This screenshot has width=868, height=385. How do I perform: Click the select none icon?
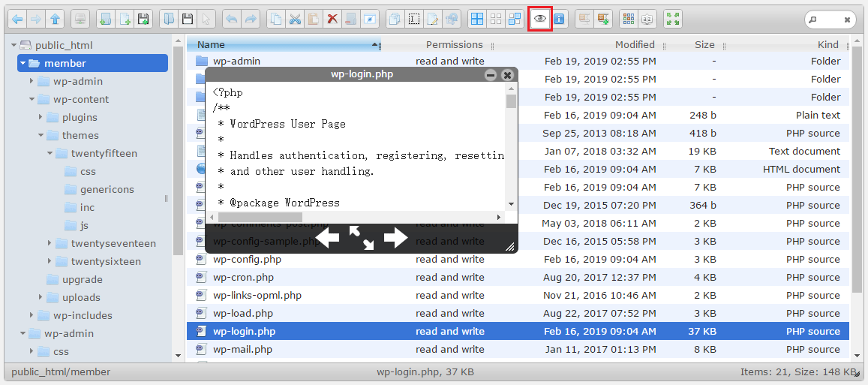496,19
